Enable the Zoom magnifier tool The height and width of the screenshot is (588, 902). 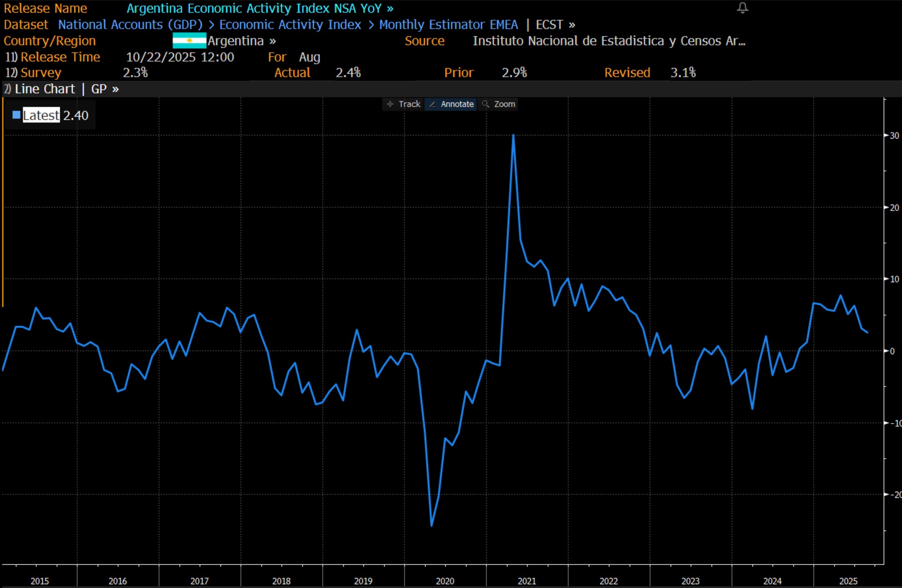(499, 104)
